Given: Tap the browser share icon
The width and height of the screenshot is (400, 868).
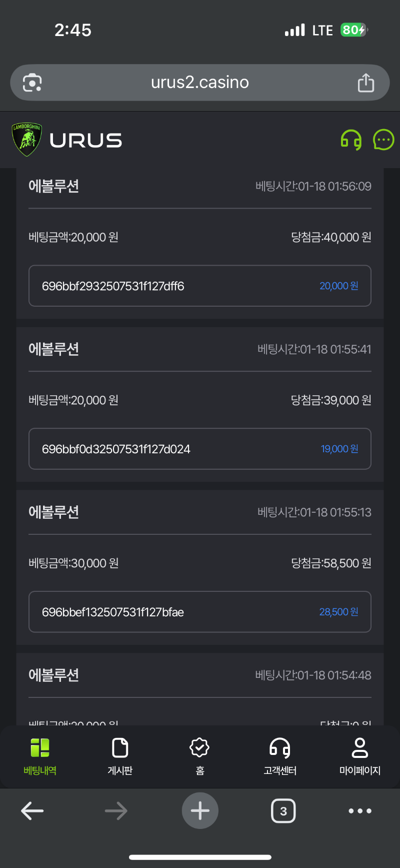Looking at the screenshot, I should (365, 83).
